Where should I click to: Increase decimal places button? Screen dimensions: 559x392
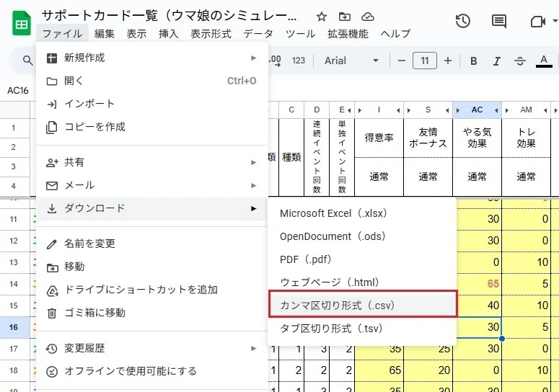click(276, 61)
